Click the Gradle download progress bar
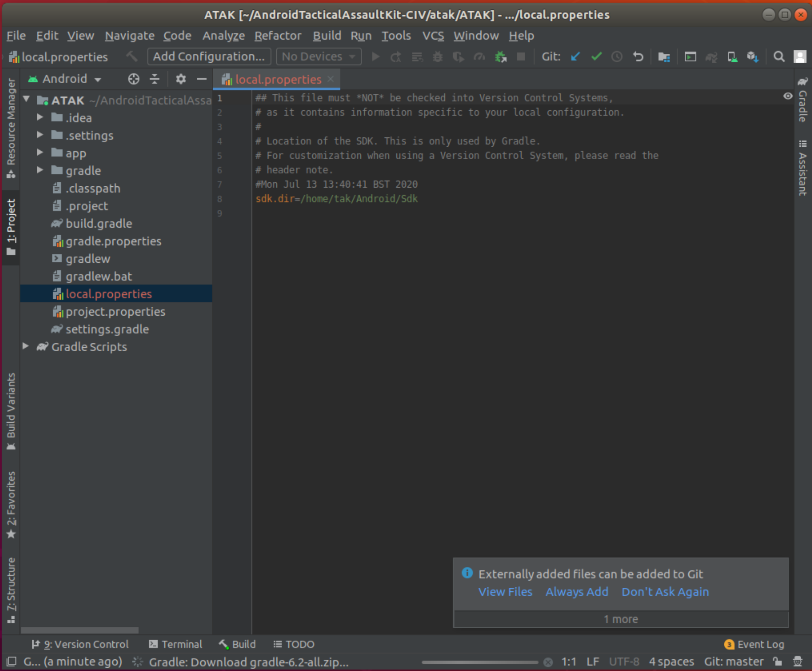Image resolution: width=812 pixels, height=671 pixels. [x=480, y=662]
